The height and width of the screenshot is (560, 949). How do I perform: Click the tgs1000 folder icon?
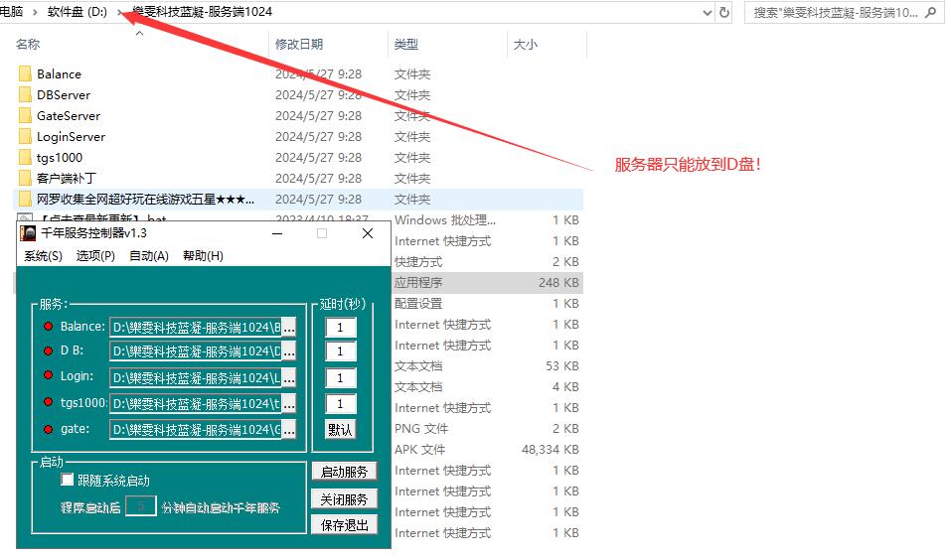tap(25, 158)
